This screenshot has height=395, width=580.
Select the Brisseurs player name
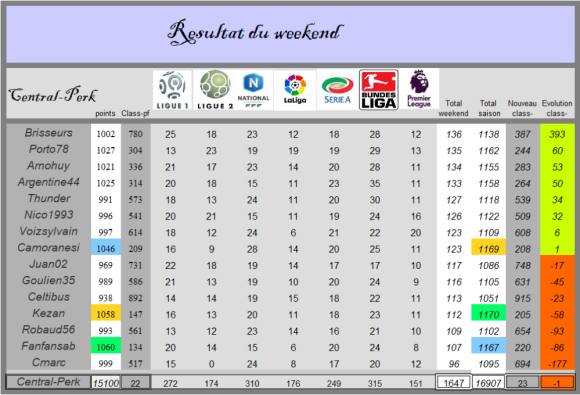point(48,132)
